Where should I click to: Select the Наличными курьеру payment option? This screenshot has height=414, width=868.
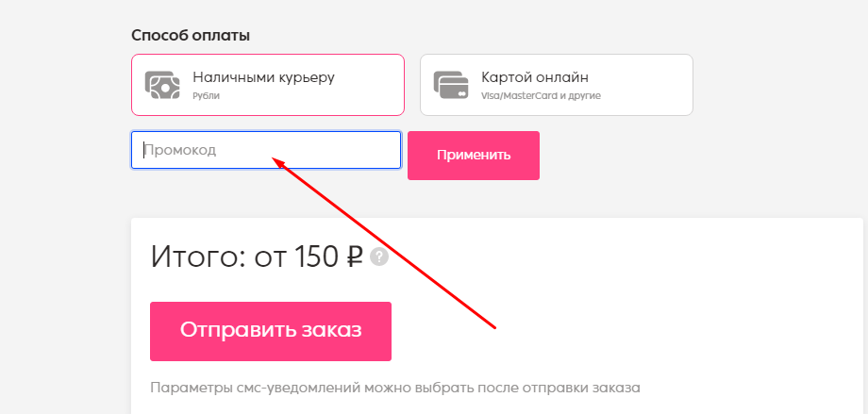coord(268,85)
